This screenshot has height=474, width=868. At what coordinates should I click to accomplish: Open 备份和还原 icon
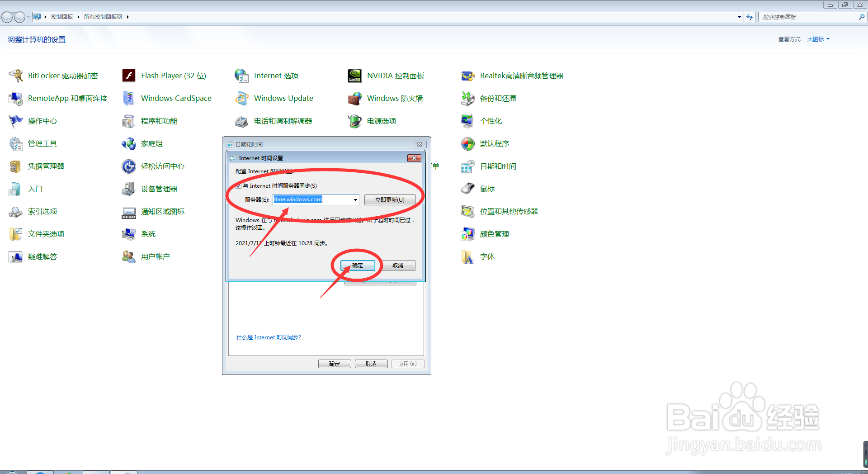point(468,98)
